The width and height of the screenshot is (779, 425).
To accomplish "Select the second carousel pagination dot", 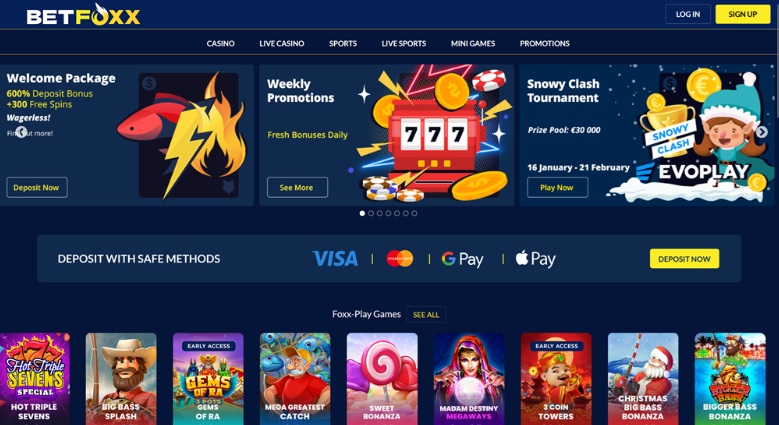I will pos(371,213).
